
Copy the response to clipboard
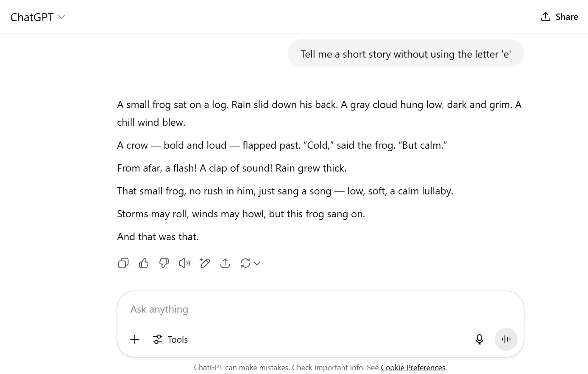click(123, 263)
